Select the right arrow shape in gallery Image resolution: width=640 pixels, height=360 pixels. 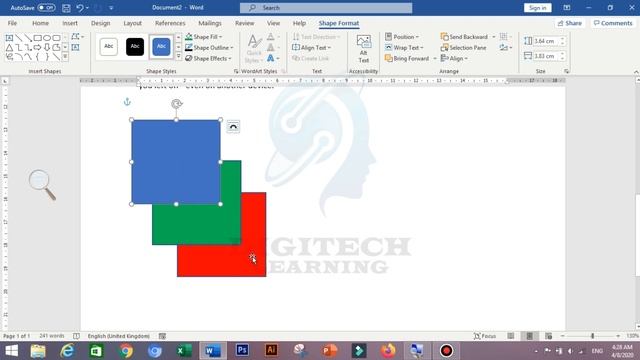(x=38, y=48)
